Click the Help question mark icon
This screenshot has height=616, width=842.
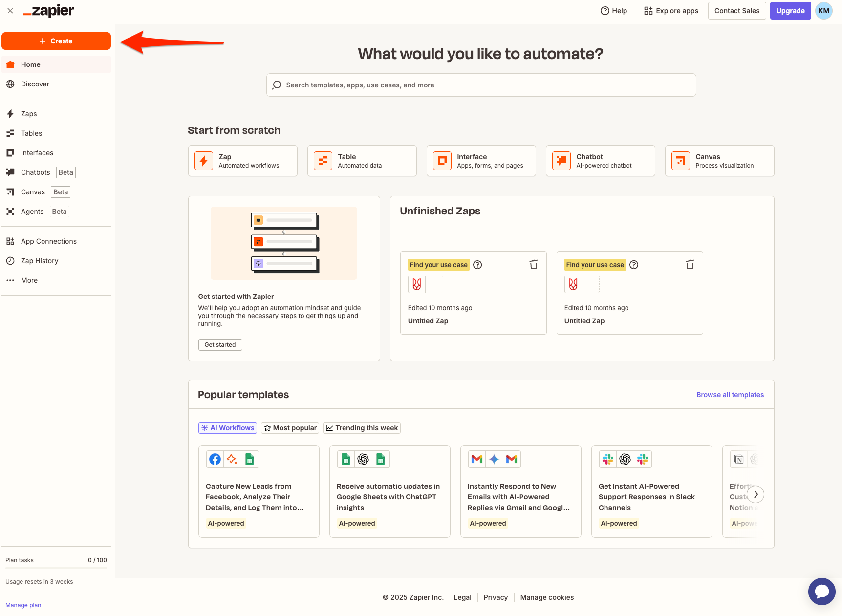605,10
